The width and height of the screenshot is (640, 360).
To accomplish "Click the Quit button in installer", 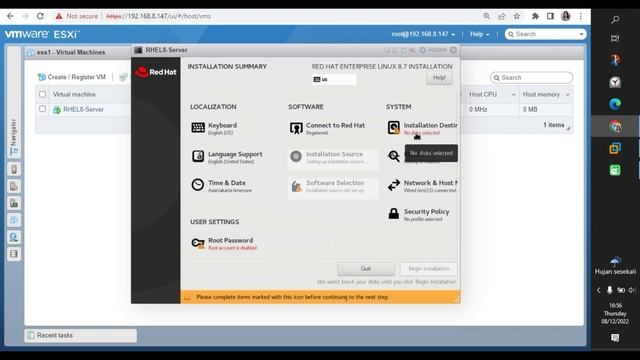I will pyautogui.click(x=366, y=269).
